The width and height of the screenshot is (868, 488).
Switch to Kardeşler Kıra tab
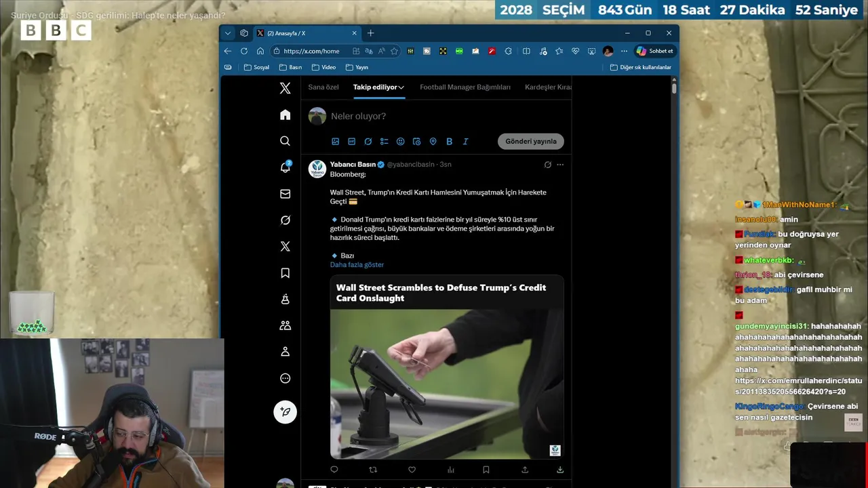[548, 87]
